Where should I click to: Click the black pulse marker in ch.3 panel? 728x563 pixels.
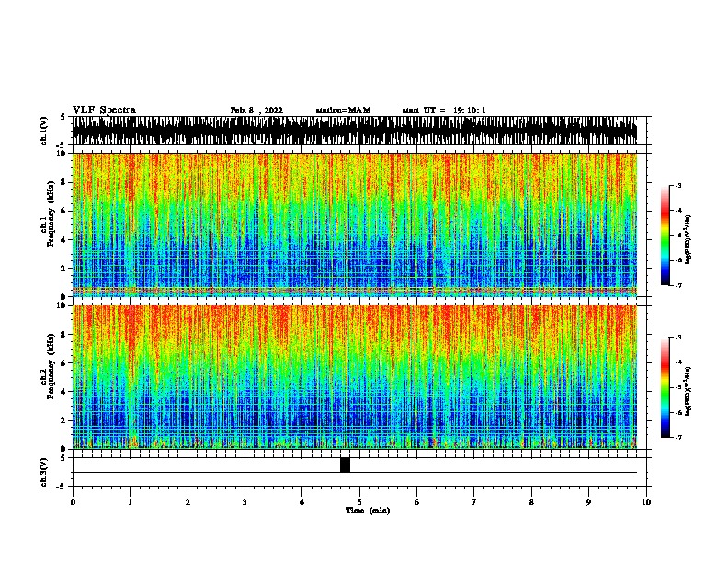coord(345,465)
